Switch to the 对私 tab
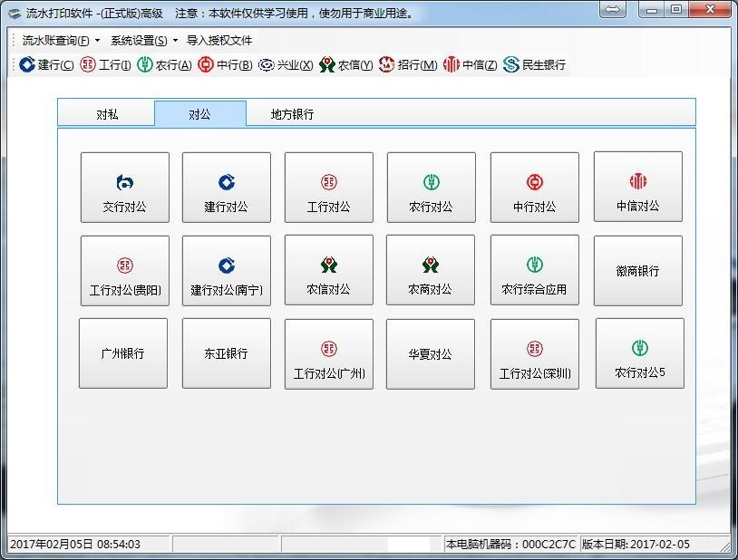This screenshot has height=560, width=738. [107, 114]
